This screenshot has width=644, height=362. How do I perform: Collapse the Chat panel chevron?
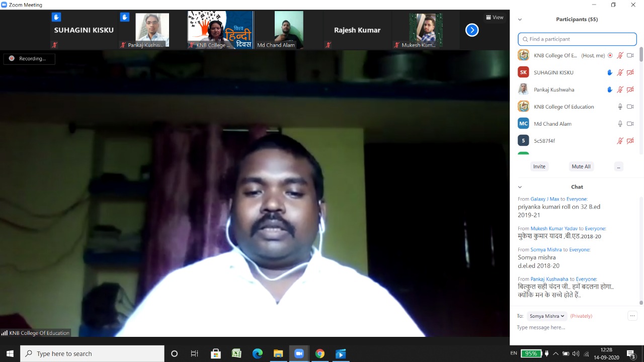click(520, 187)
